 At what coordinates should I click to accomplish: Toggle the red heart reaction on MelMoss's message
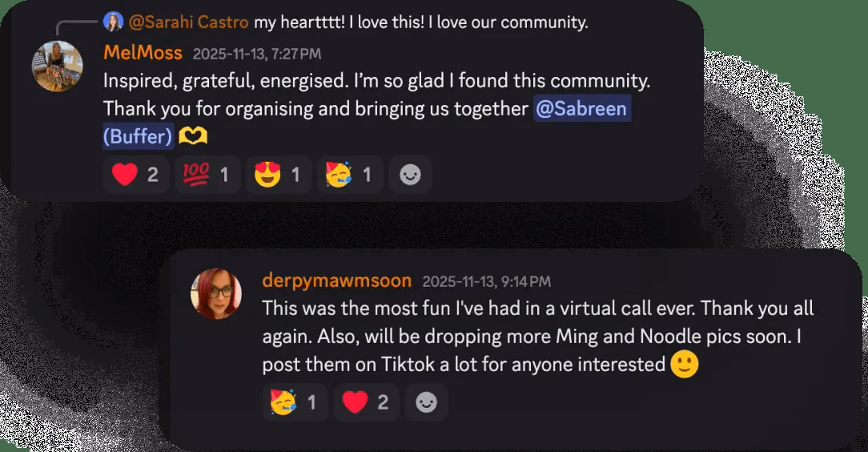click(135, 175)
